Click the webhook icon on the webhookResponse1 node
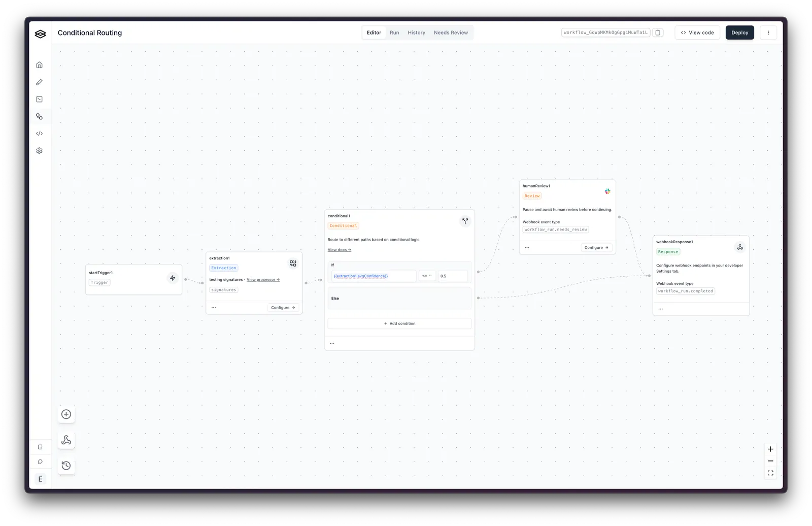 pos(740,247)
